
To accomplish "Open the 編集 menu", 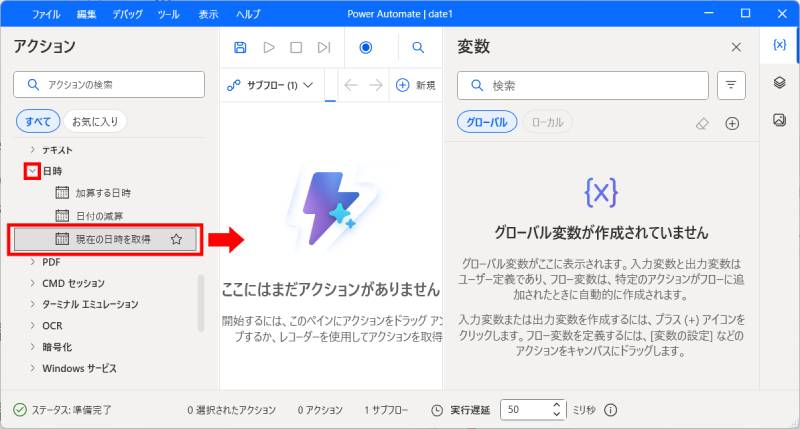I will 86,14.
